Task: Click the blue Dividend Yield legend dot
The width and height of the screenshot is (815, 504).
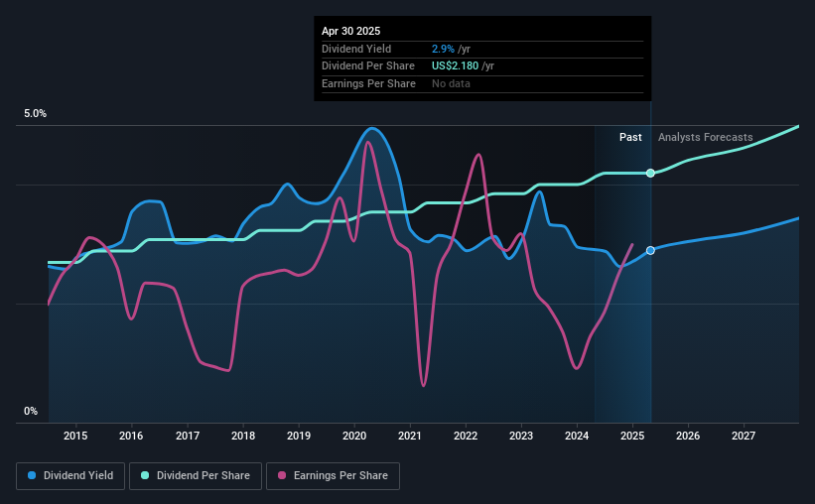Action: (32, 475)
